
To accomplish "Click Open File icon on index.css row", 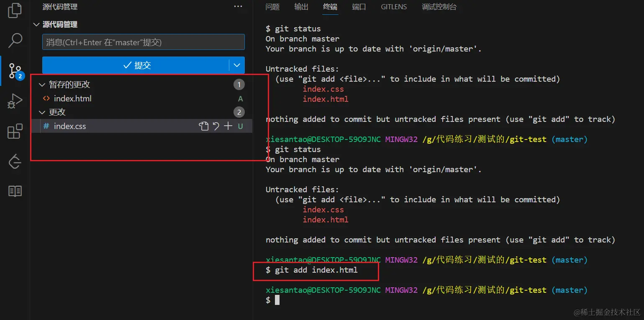I will pos(203,126).
